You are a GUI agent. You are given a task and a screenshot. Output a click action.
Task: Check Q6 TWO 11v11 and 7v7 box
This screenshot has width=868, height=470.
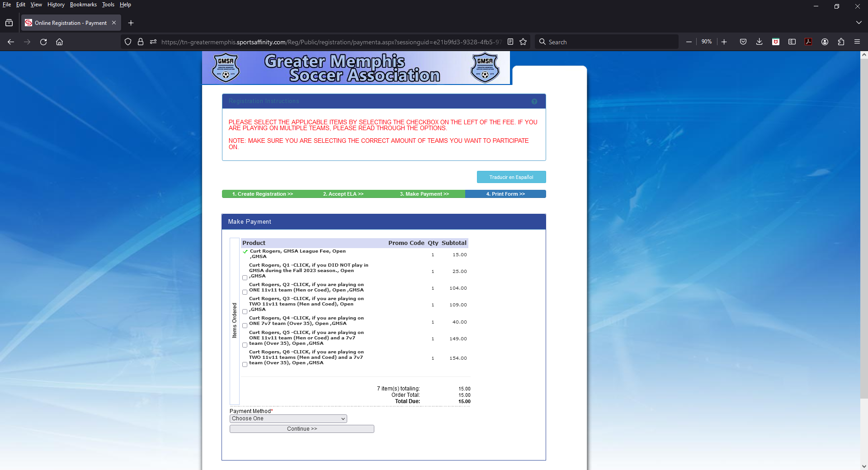[245, 364]
